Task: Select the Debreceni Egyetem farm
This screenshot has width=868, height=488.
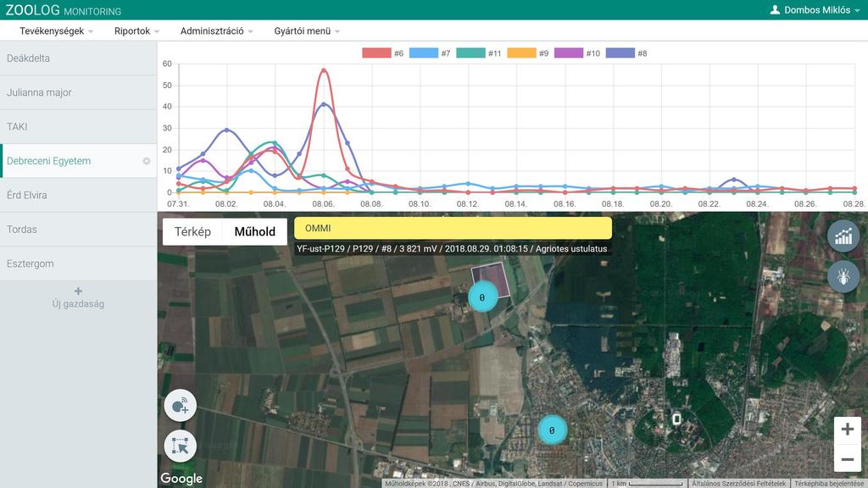Action: pyautogui.click(x=79, y=161)
